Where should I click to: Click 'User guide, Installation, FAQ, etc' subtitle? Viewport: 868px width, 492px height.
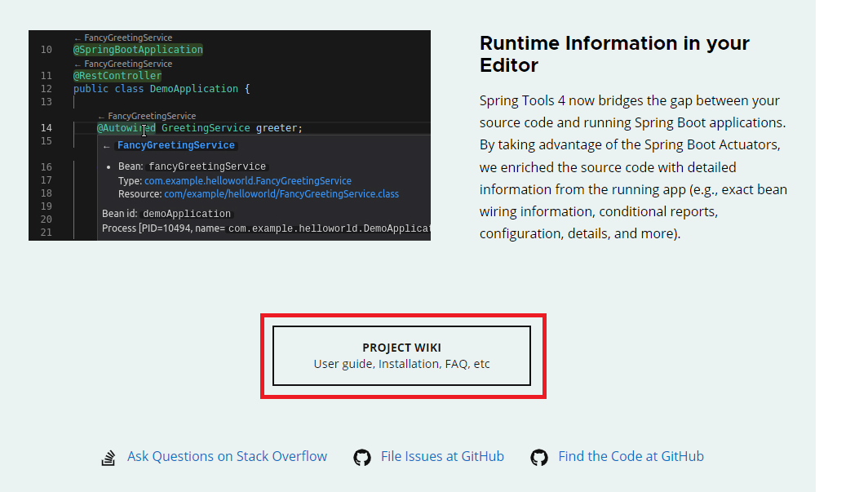[x=401, y=364]
